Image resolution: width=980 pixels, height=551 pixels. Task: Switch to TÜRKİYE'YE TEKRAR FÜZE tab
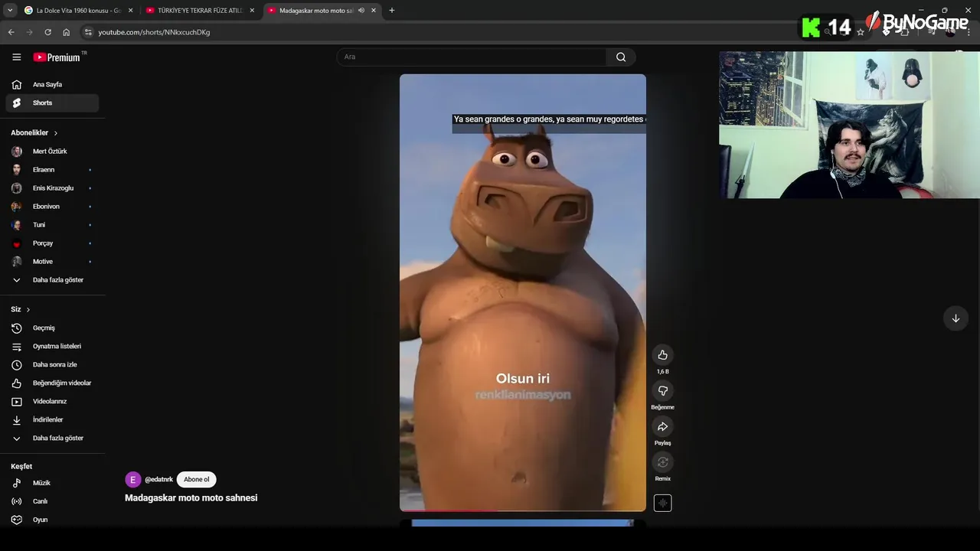[200, 11]
